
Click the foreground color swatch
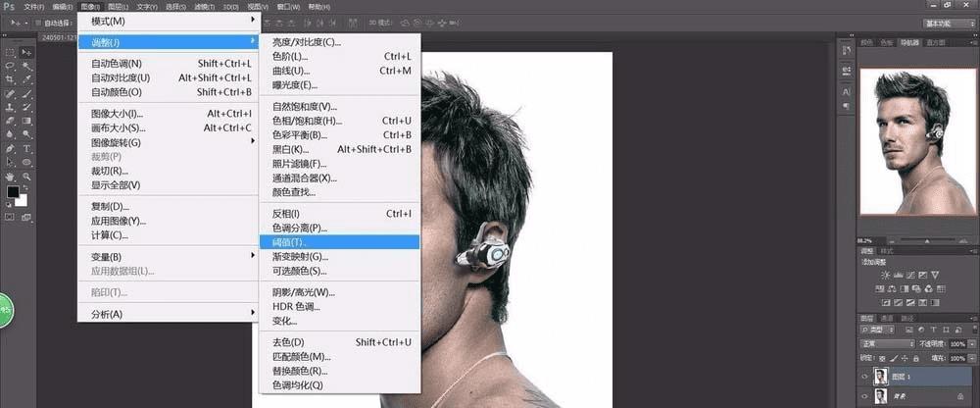point(12,191)
